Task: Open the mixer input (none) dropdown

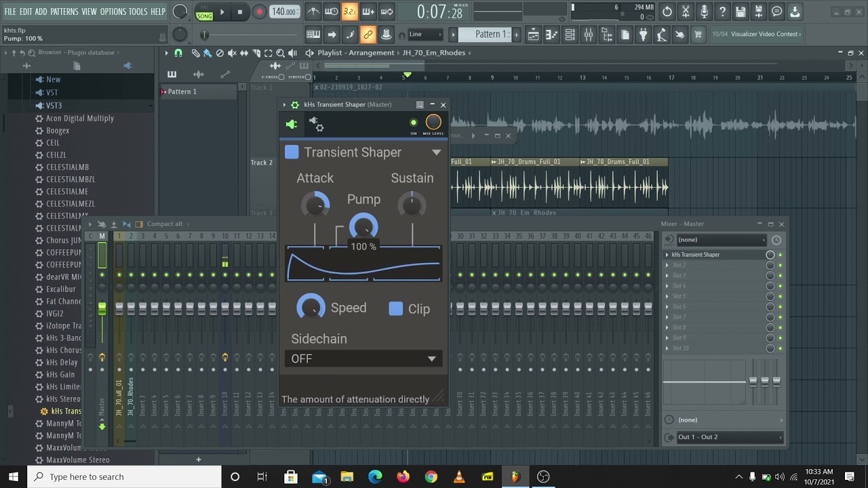Action: coord(722,239)
